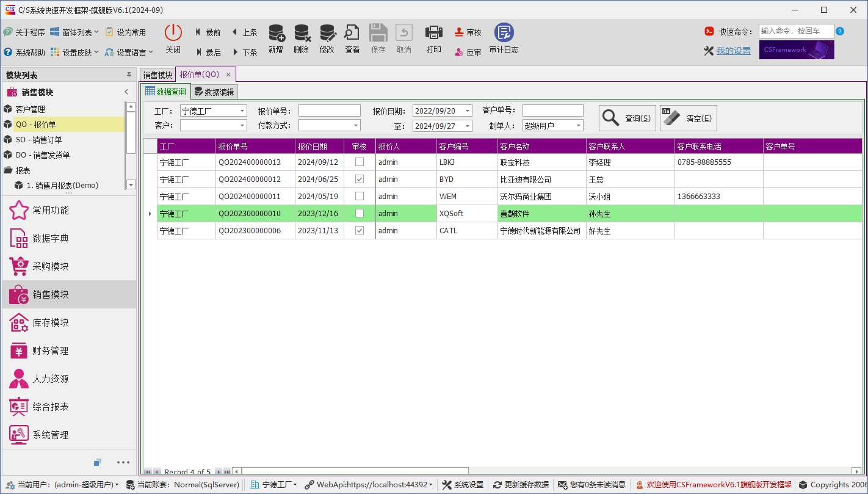Viewport: 868px width, 494px height.
Task: Close the 报价单(QO) tab
Action: (x=228, y=74)
